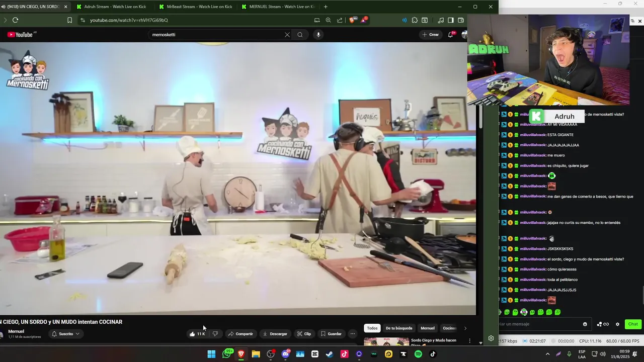Like the video (11 K)
Image resolution: width=644 pixels, height=362 pixels.
pyautogui.click(x=197, y=334)
